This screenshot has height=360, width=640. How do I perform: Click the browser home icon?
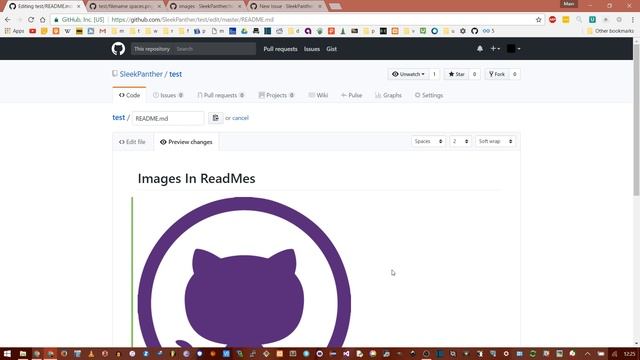pyautogui.click(x=42, y=19)
